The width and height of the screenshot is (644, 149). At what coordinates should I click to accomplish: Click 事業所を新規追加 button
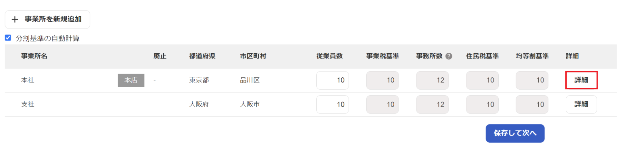pos(47,20)
